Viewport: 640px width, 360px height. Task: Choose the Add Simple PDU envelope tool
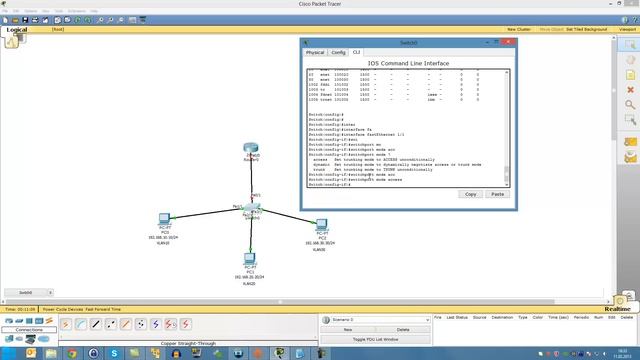[630, 142]
